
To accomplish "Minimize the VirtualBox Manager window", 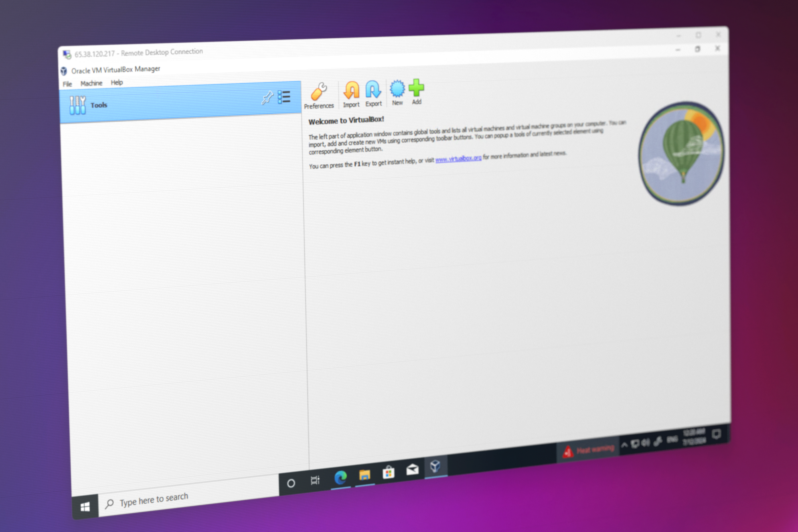I will coord(678,50).
